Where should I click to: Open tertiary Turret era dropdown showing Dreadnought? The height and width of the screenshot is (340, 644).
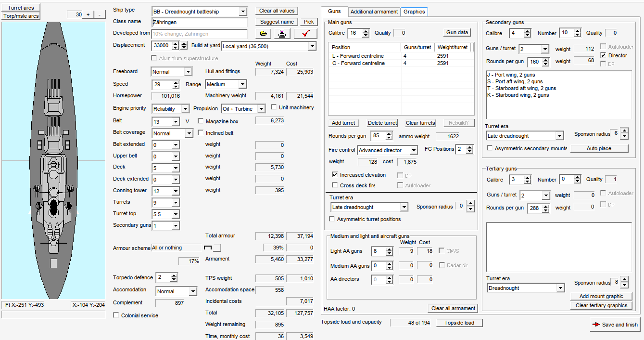560,288
